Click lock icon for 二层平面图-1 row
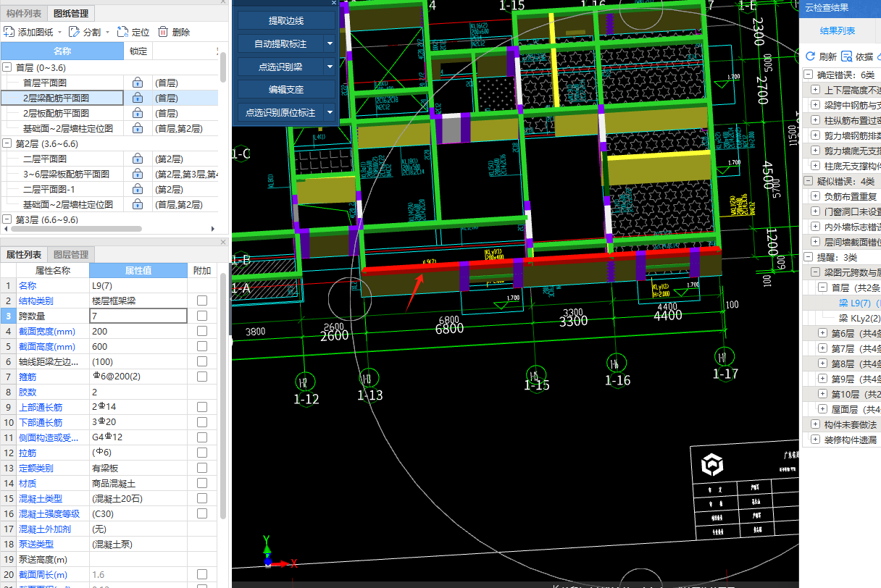881x588 pixels. coord(138,189)
